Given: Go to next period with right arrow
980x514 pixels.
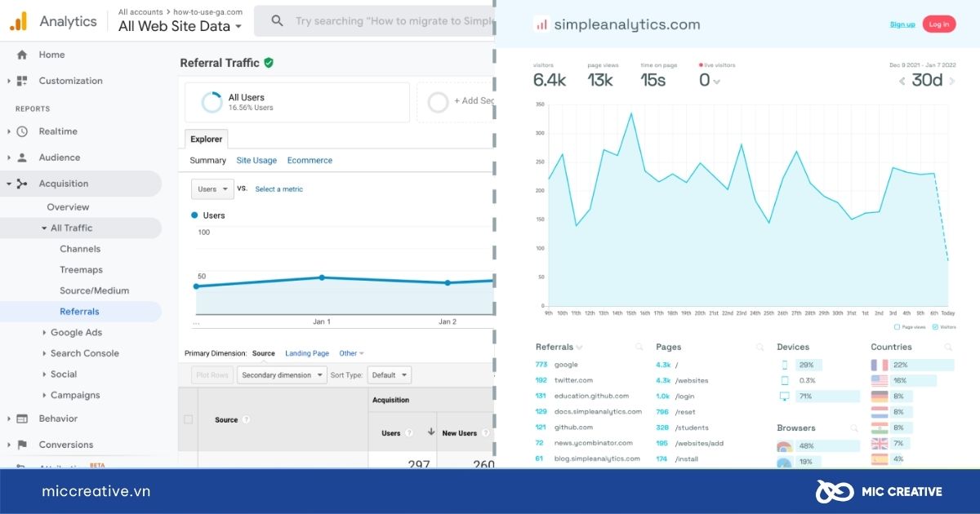Looking at the screenshot, I should 951,81.
